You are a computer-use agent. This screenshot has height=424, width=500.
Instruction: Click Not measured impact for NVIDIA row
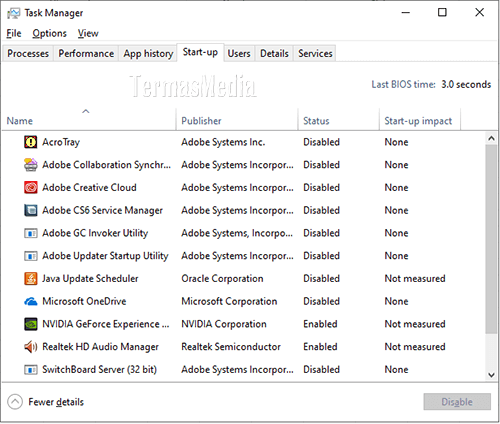point(415,324)
